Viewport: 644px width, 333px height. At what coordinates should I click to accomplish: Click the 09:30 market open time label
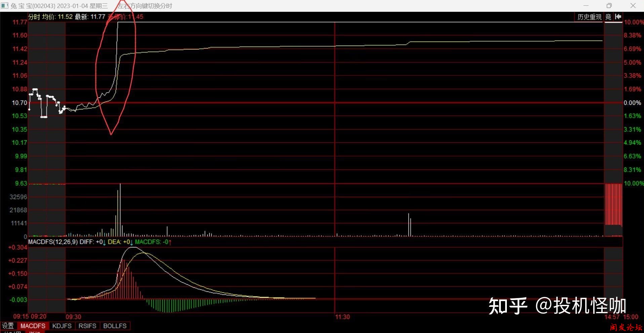coord(73,317)
